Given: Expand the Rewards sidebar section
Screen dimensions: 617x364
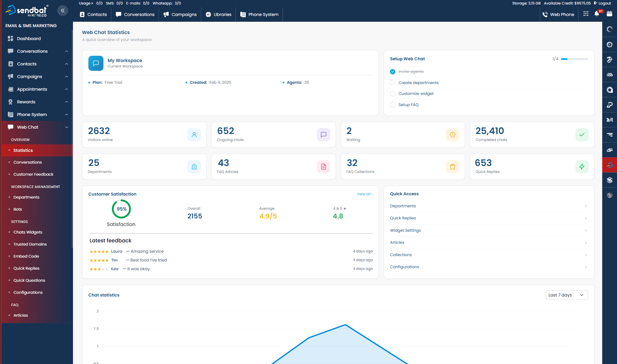Looking at the screenshot, I should point(66,102).
